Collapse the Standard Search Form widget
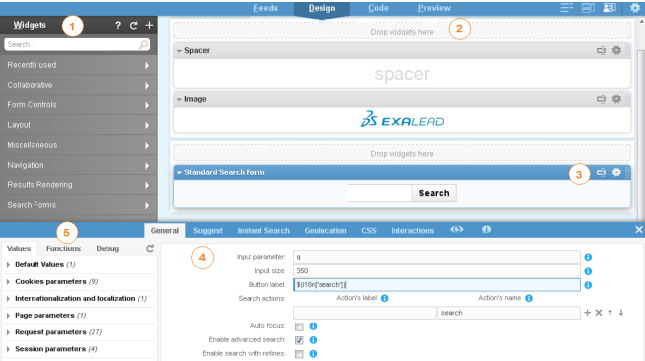 click(179, 173)
